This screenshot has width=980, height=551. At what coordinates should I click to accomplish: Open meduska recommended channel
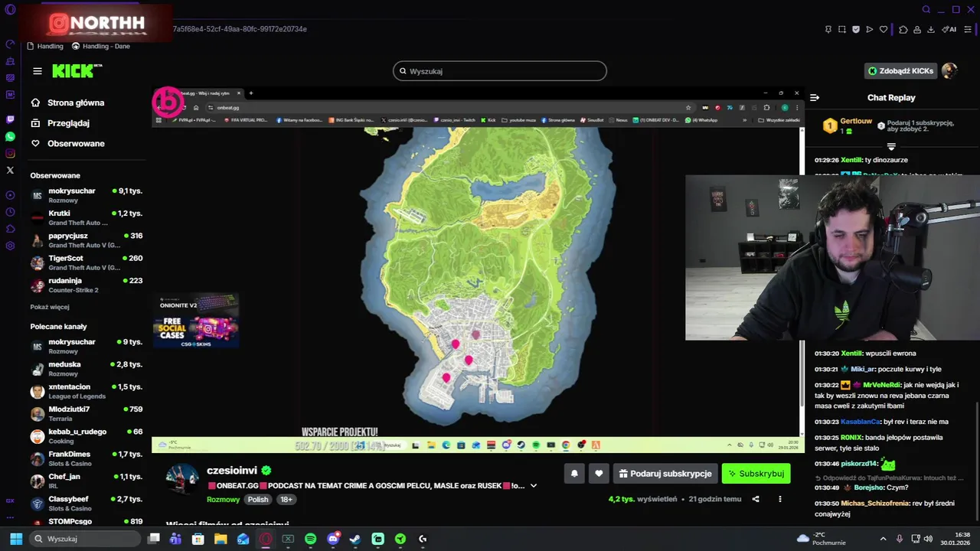tap(86, 369)
